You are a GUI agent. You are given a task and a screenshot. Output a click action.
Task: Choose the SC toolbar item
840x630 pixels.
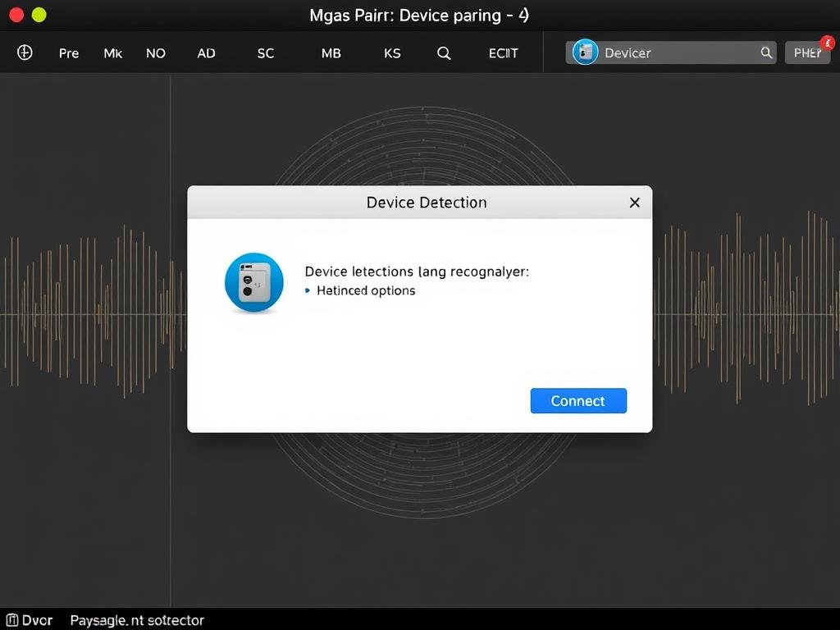coord(266,53)
